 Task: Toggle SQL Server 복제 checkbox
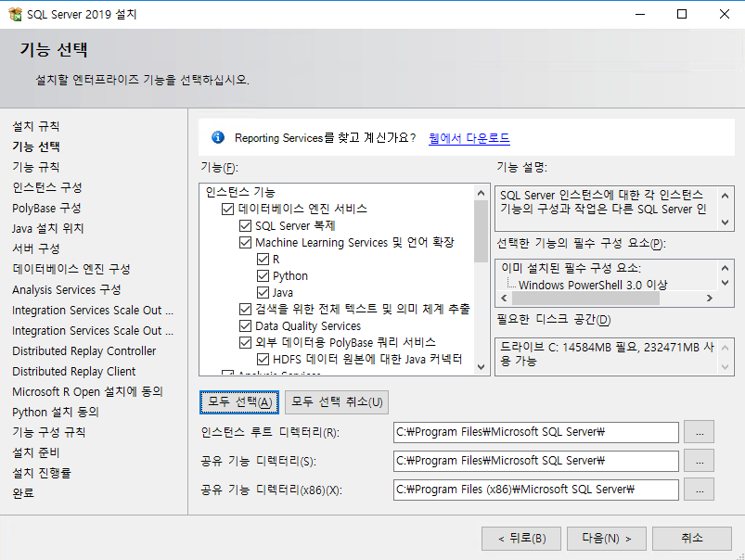pyautogui.click(x=245, y=225)
